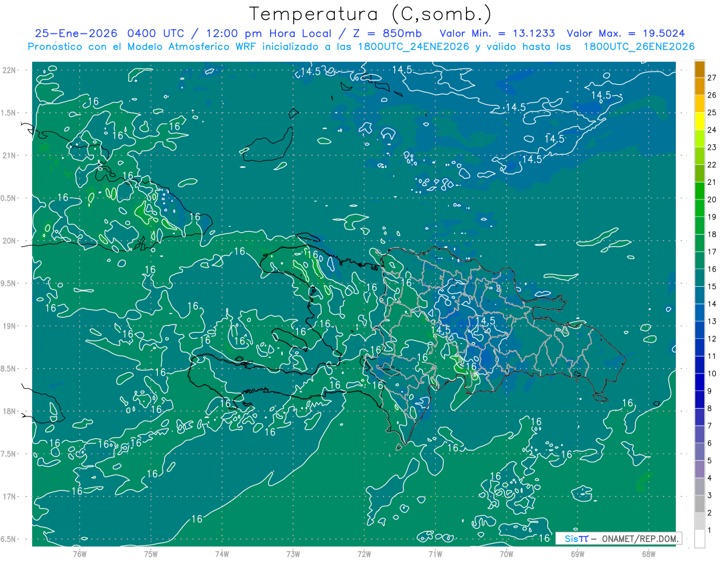The image size is (728, 562).
Task: Click the color scale label "17"
Action: click(712, 252)
